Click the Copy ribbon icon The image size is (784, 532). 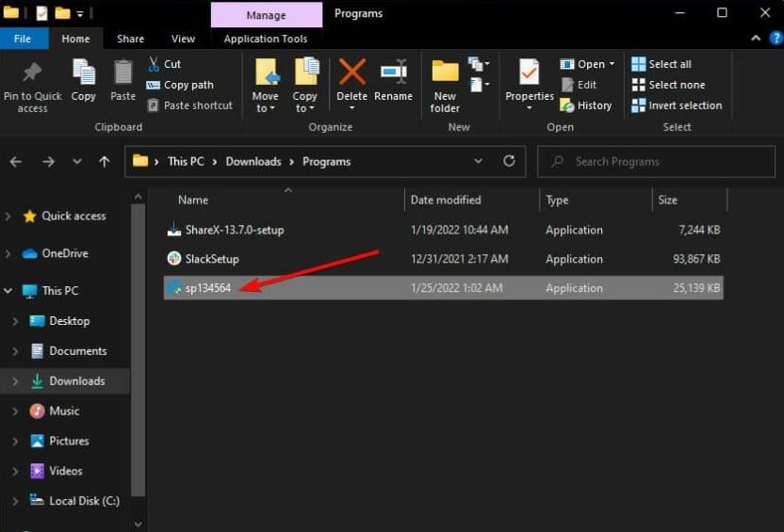[84, 73]
